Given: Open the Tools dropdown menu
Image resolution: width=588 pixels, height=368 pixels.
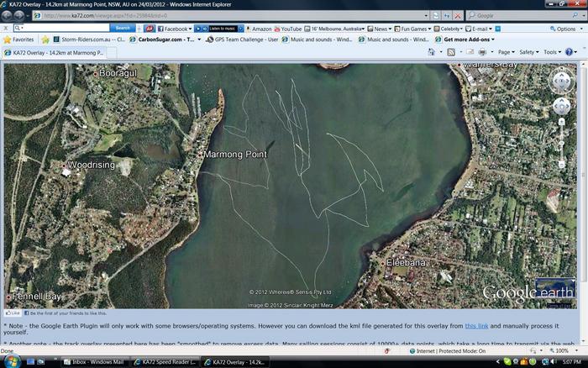Looking at the screenshot, I should (552, 52).
